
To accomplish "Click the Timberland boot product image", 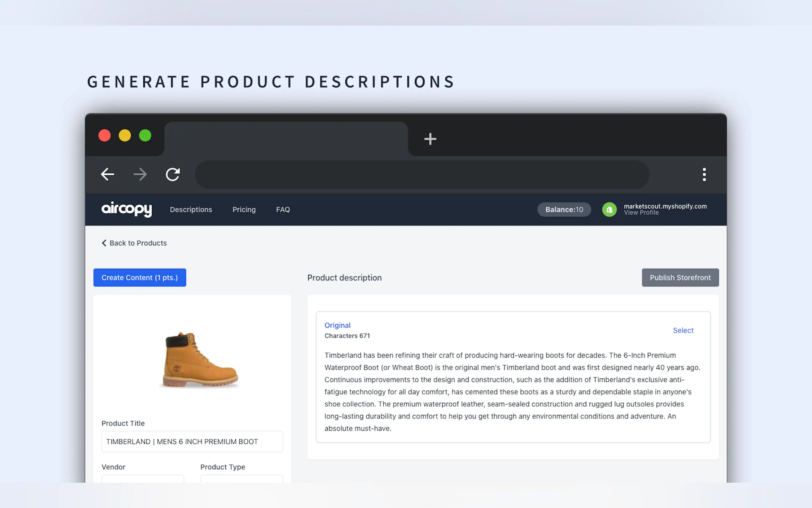I will [200, 360].
